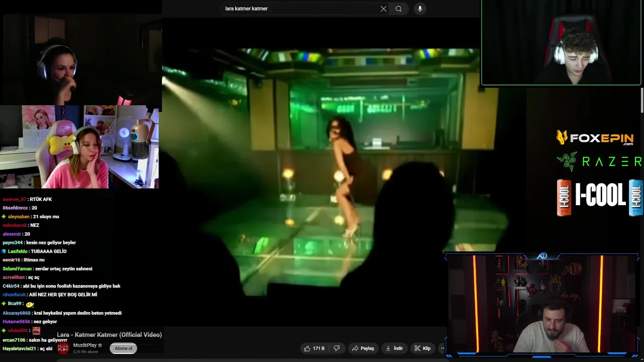The image size is (644, 362).
Task: Click chat message 'kesin nez geliyor beyler'
Action: [50, 243]
